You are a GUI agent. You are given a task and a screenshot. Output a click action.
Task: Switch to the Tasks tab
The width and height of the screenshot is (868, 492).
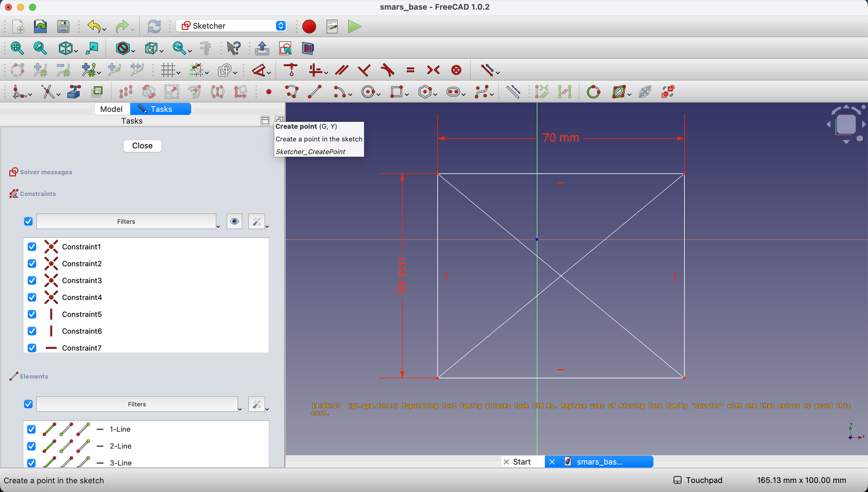click(160, 109)
